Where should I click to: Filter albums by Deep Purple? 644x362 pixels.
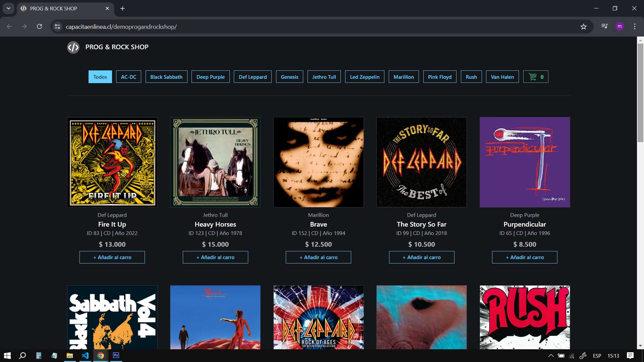211,77
